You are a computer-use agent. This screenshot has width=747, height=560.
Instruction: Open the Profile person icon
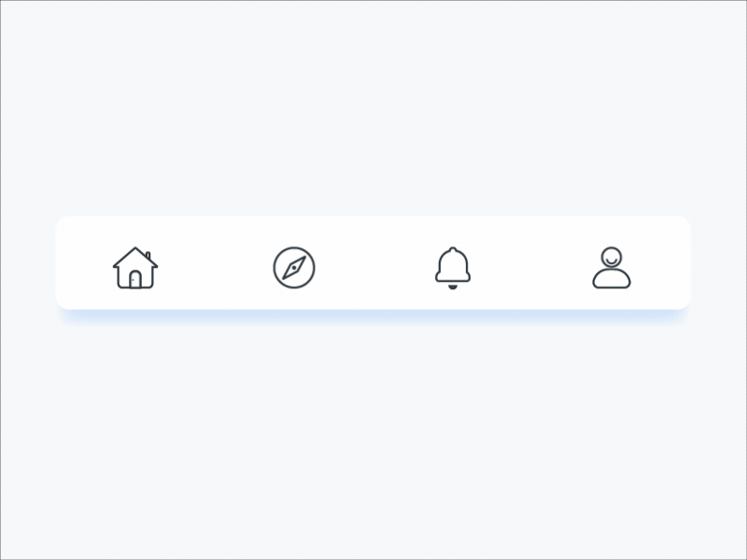pos(612,268)
